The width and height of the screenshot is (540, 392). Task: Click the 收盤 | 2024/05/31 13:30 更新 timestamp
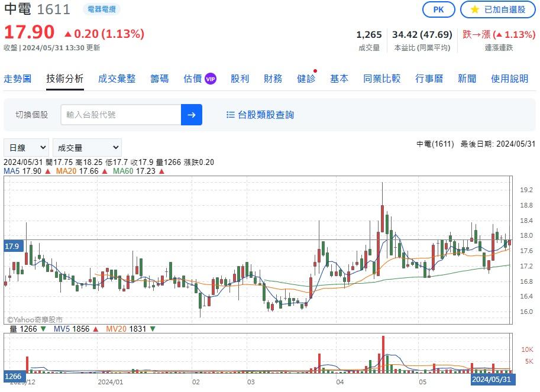click(x=52, y=47)
